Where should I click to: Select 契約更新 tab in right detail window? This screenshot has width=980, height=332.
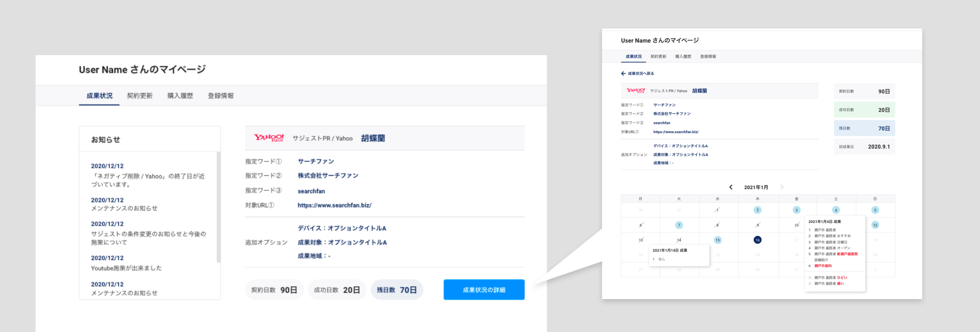coord(658,57)
